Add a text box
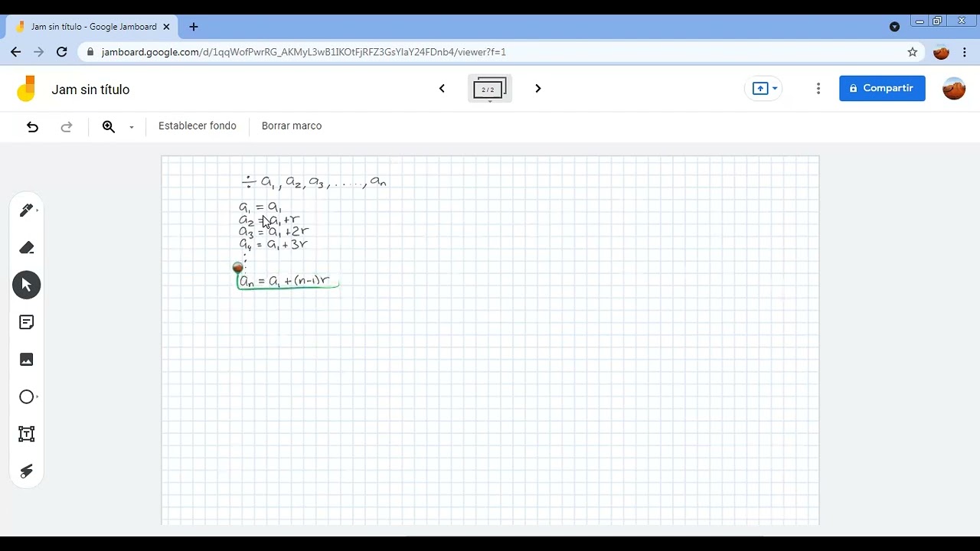 pyautogui.click(x=27, y=434)
